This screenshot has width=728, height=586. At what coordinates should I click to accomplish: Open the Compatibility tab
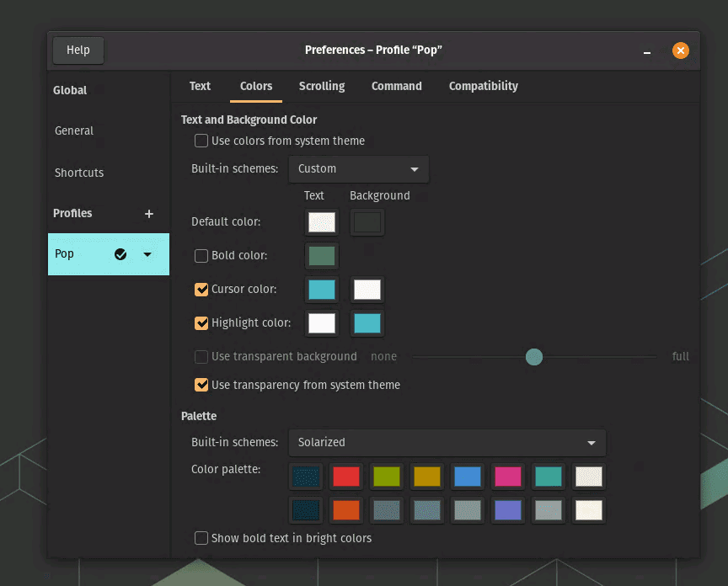point(483,86)
